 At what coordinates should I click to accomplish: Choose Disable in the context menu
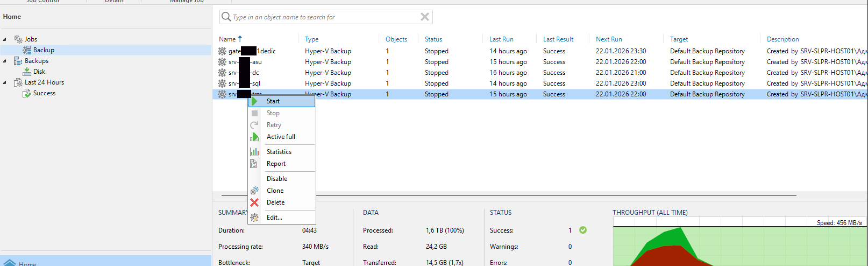coord(281,179)
